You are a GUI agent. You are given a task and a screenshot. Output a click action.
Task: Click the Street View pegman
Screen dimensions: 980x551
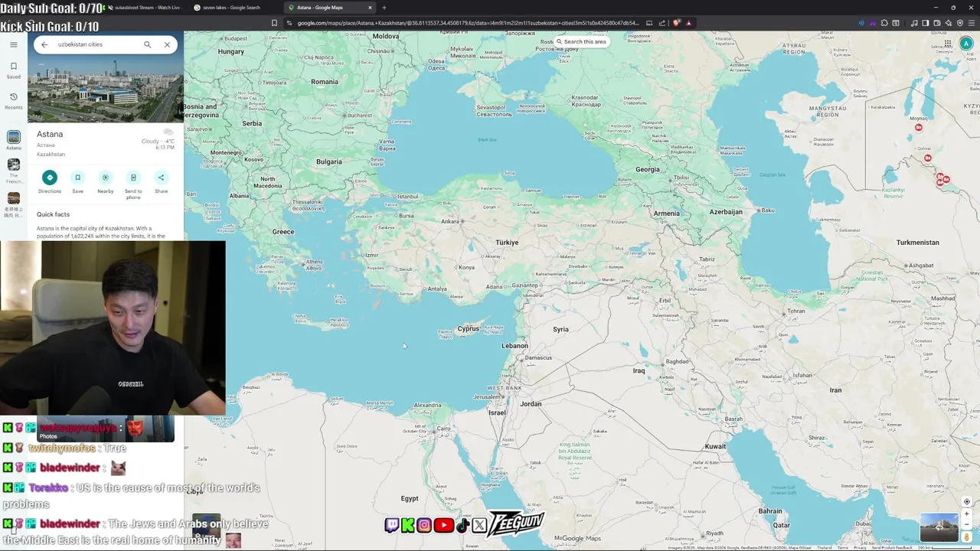point(967,537)
